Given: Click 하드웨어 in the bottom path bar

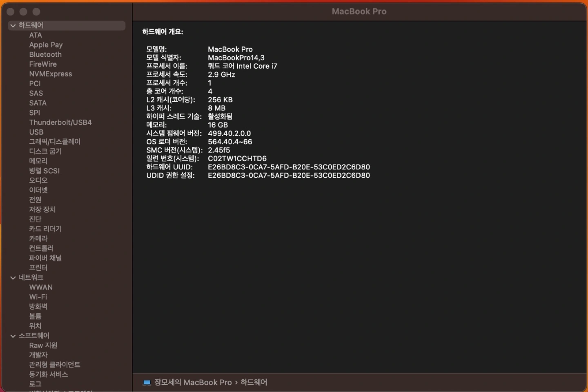Looking at the screenshot, I should (254, 383).
